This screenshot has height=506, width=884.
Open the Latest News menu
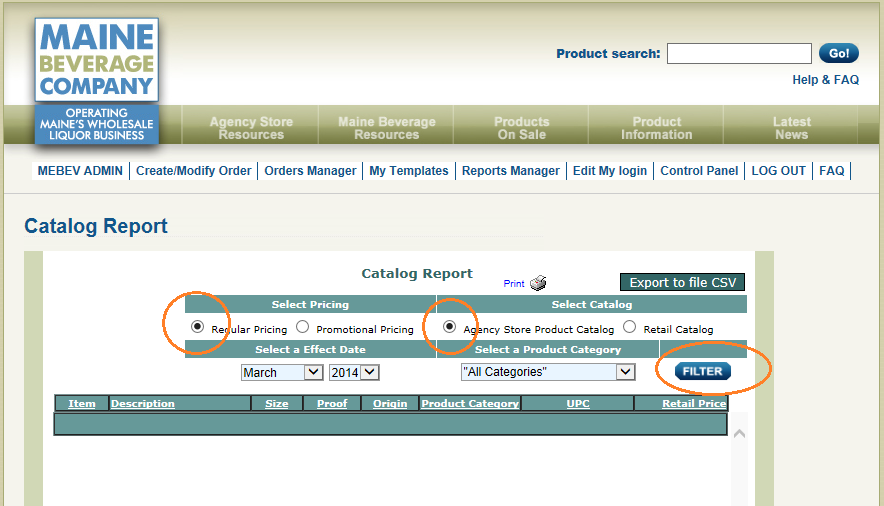pyautogui.click(x=792, y=128)
